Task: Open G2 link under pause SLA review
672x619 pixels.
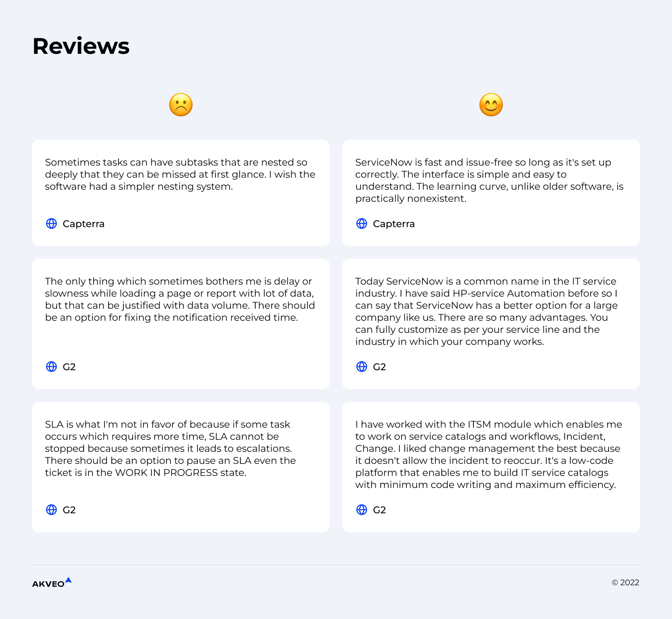Action: [x=69, y=510]
